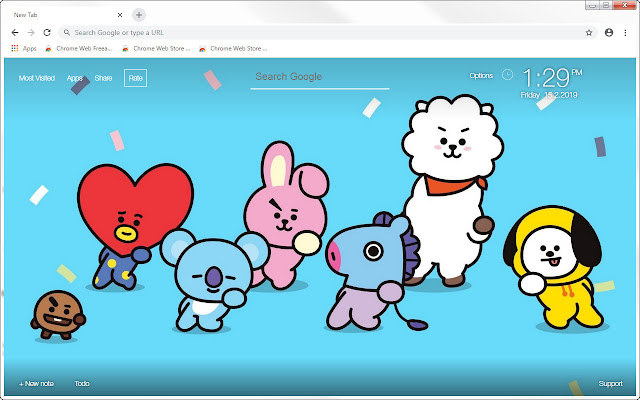
Task: Open the second Chrome Web Store bookmark
Action: pyautogui.click(x=156, y=49)
